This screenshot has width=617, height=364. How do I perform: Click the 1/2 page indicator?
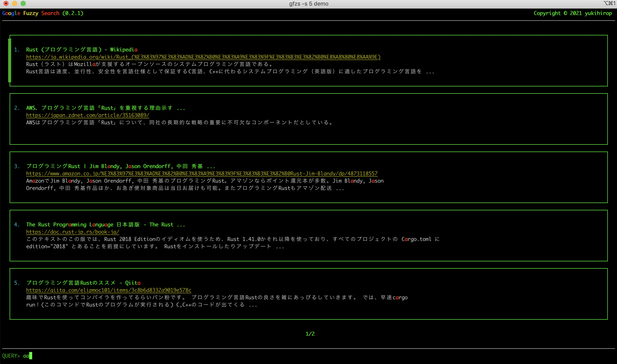pyautogui.click(x=310, y=334)
